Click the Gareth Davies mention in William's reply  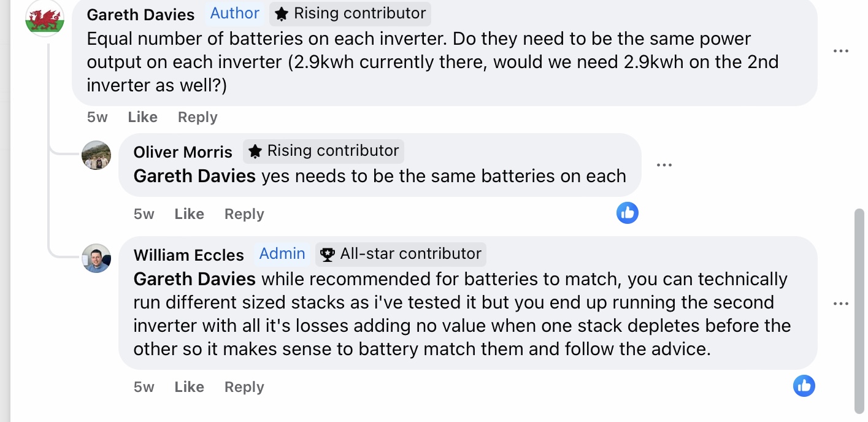[194, 279]
